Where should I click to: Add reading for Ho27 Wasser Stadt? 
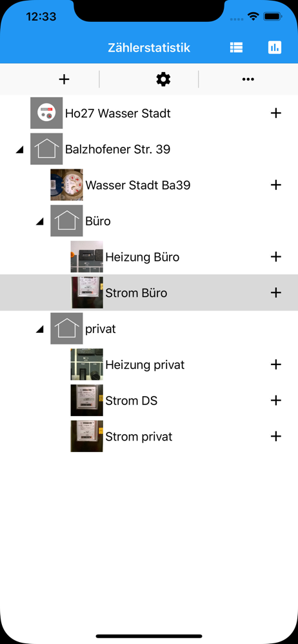coord(276,113)
